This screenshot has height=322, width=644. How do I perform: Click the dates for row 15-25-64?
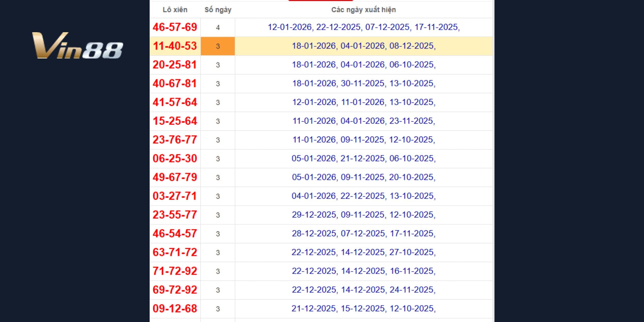[363, 121]
